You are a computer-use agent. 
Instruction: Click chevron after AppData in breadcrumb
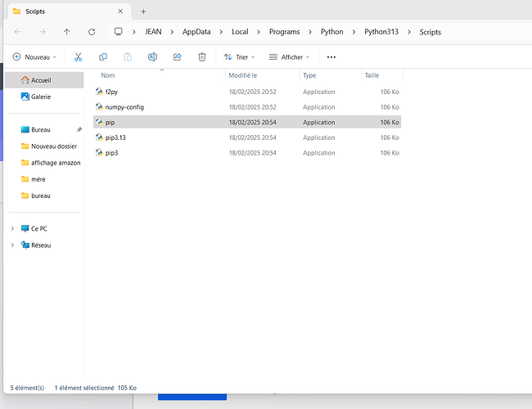pyautogui.click(x=221, y=32)
